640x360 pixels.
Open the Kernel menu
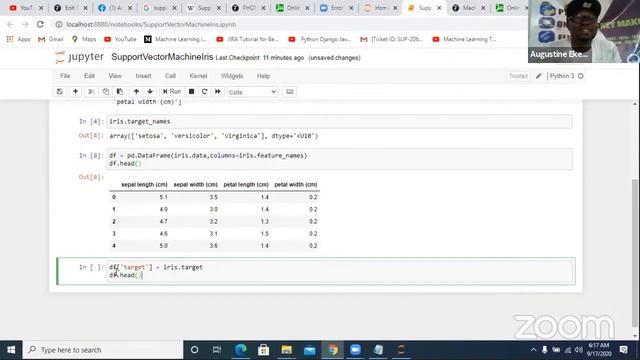tap(198, 76)
